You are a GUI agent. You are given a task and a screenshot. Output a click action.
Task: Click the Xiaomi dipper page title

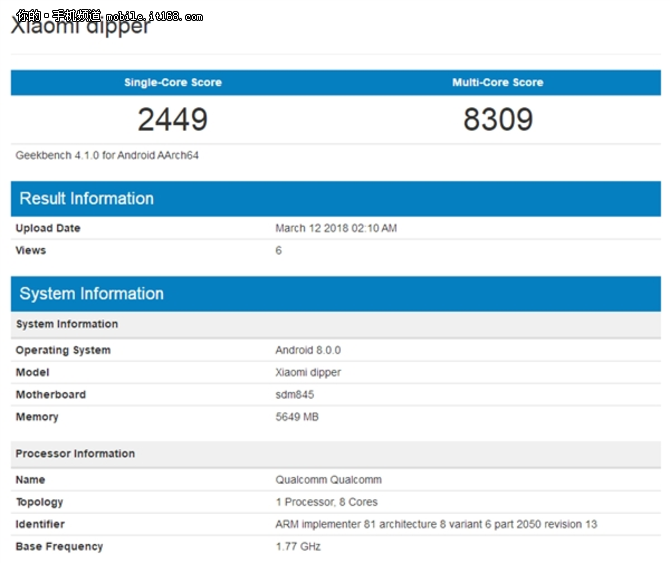[x=81, y=26]
